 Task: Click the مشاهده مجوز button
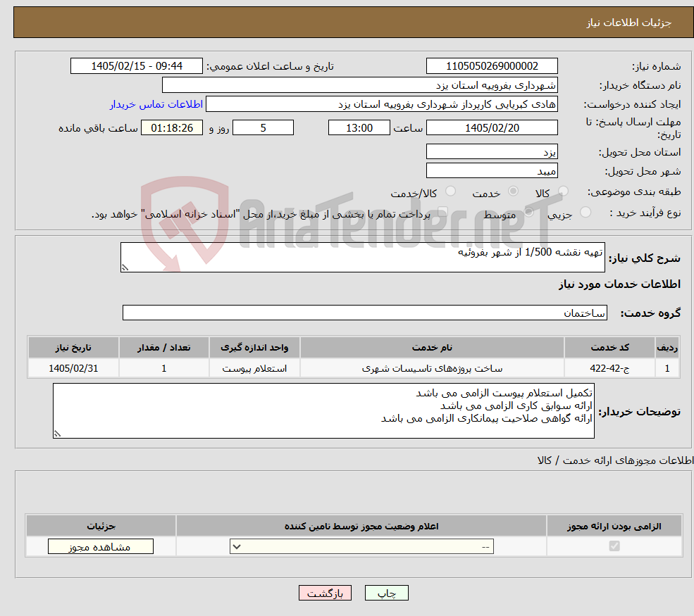(x=101, y=546)
